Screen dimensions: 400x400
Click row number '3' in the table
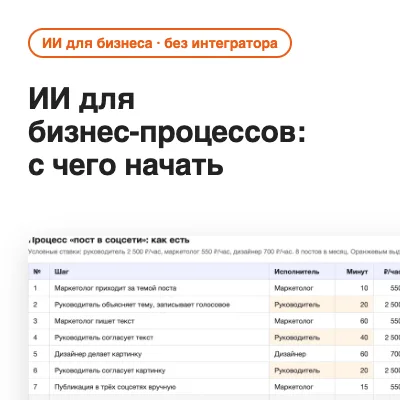tap(35, 321)
